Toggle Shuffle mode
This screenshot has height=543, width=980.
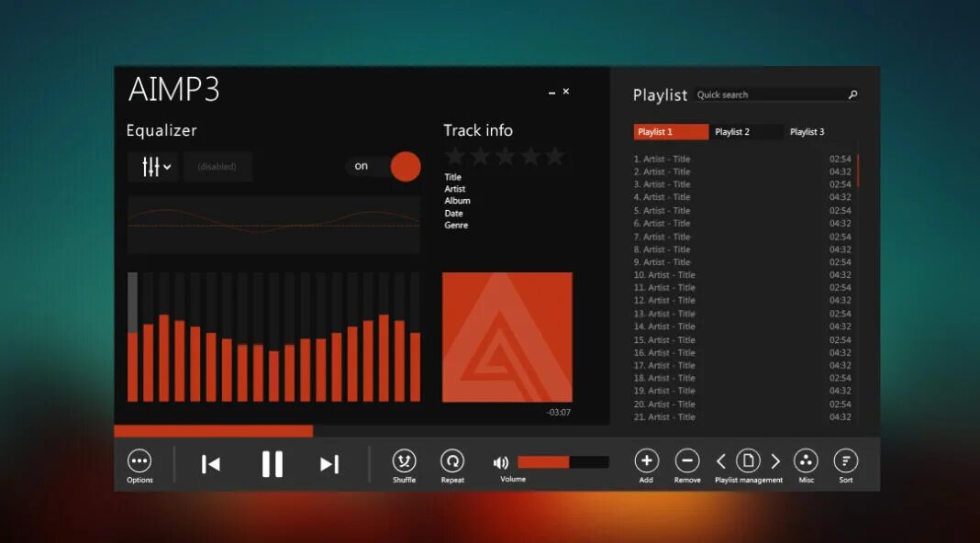tap(404, 461)
